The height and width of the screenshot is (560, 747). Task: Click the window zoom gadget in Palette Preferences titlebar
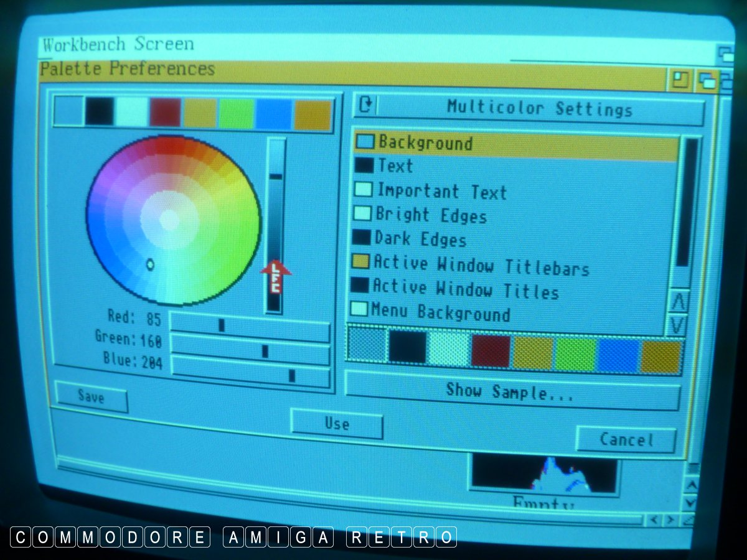(680, 80)
